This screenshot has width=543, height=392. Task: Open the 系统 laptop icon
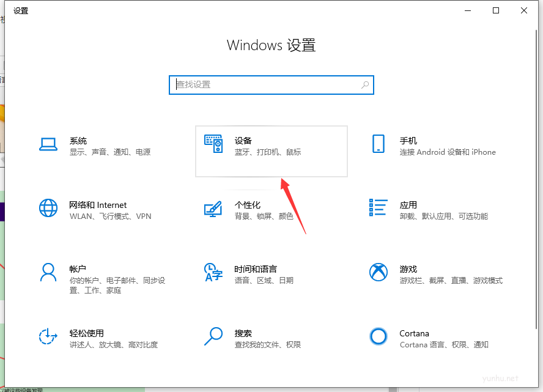pyautogui.click(x=48, y=144)
